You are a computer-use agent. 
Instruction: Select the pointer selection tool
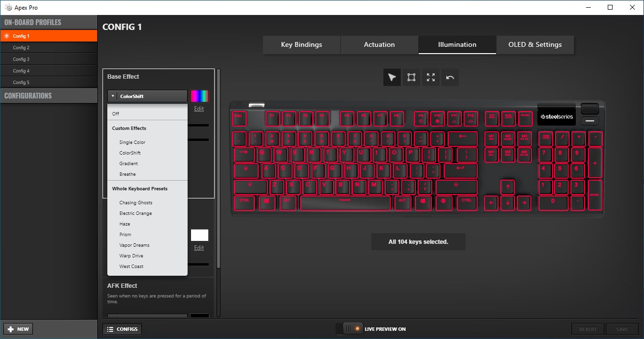pyautogui.click(x=392, y=77)
